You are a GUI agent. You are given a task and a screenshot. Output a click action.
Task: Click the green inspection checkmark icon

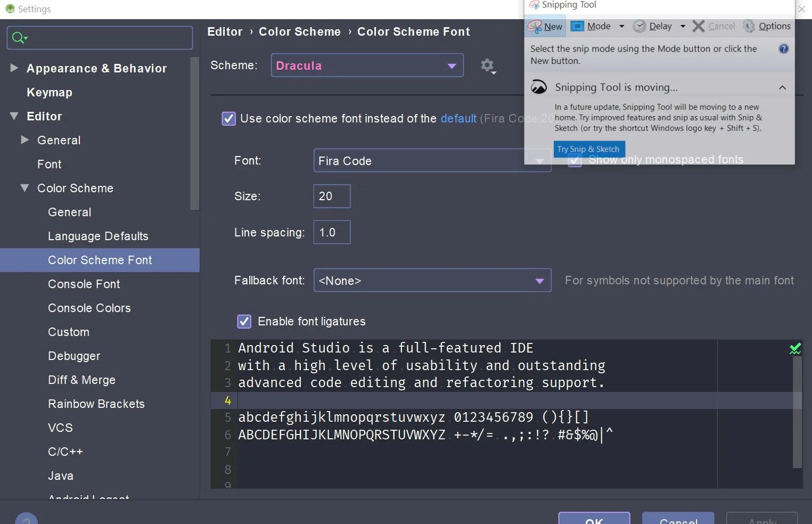tap(795, 349)
